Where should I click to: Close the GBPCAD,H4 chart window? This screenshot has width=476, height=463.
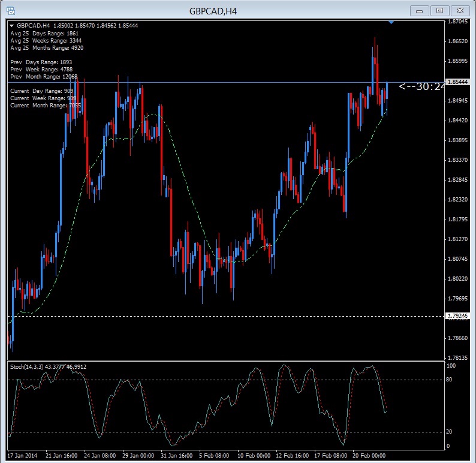[460, 10]
